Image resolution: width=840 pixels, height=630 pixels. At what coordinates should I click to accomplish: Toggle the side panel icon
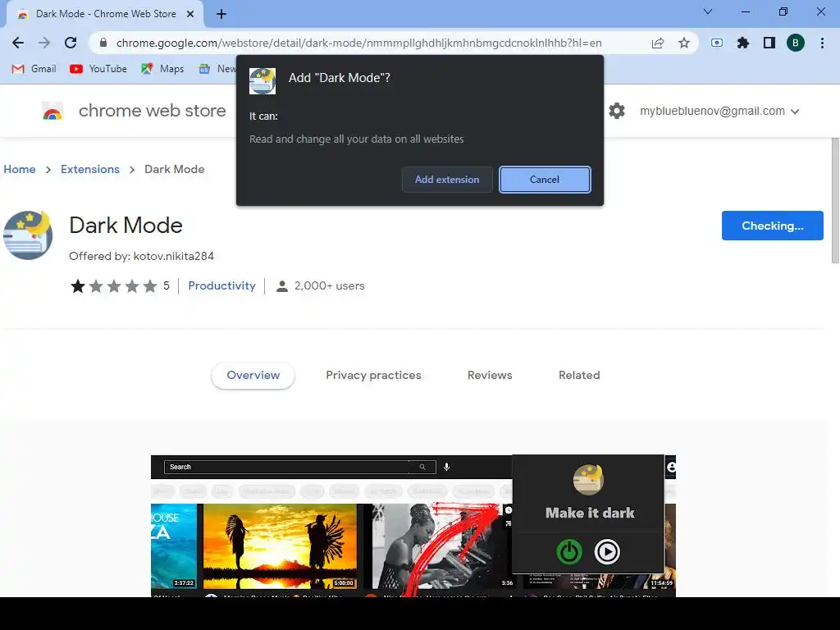pos(769,43)
